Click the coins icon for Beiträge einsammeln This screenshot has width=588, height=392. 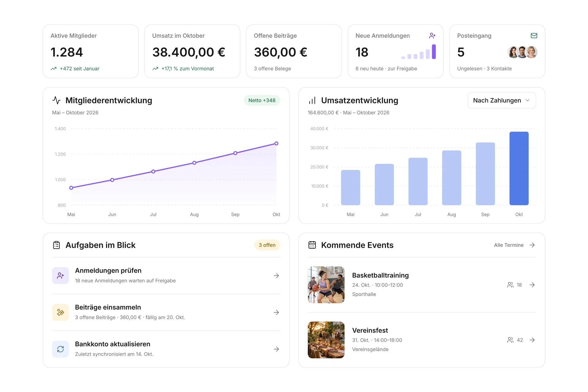tap(60, 312)
